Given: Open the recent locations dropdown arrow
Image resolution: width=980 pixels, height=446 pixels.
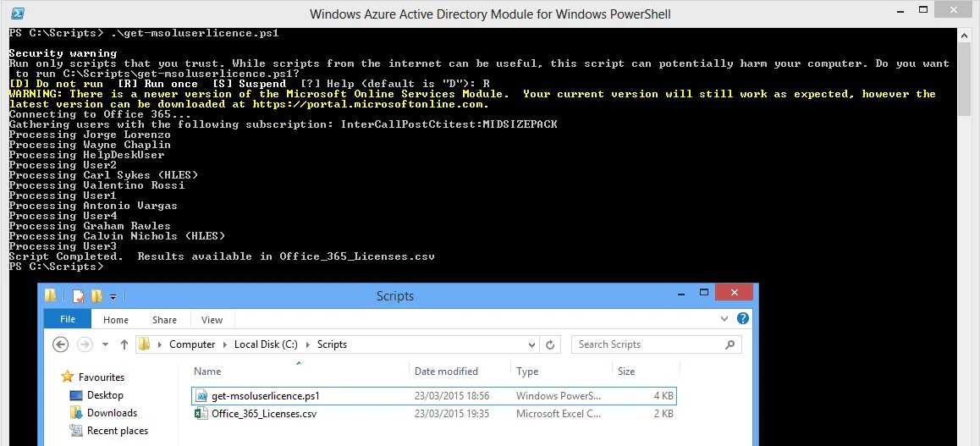Looking at the screenshot, I should pyautogui.click(x=105, y=344).
